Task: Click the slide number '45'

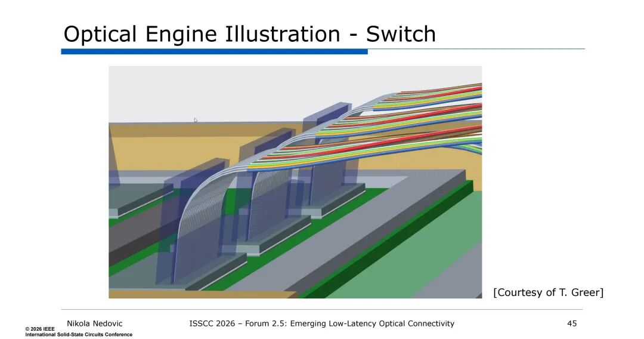Action: tap(572, 324)
